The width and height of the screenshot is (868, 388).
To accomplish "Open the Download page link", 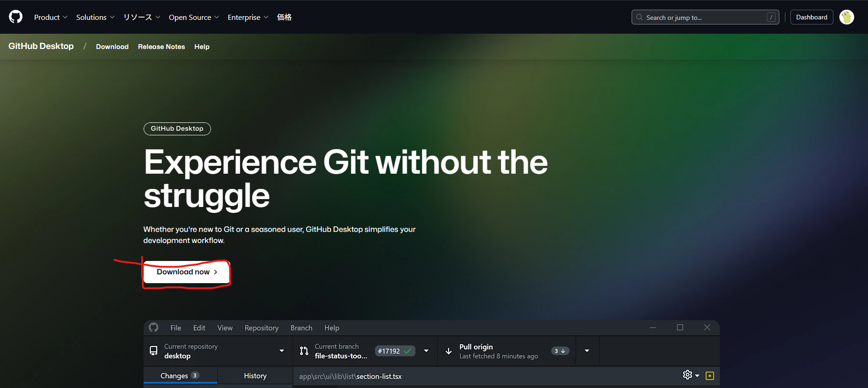I will click(112, 47).
